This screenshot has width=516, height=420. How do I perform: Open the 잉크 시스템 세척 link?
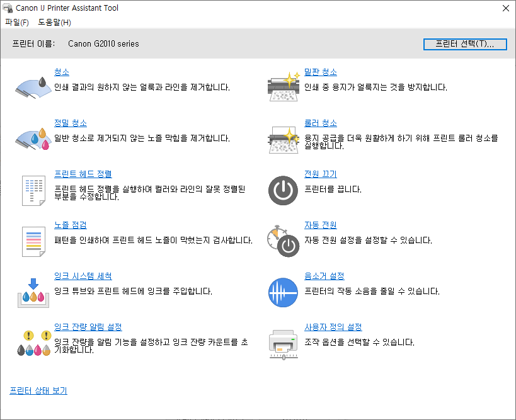coord(83,276)
